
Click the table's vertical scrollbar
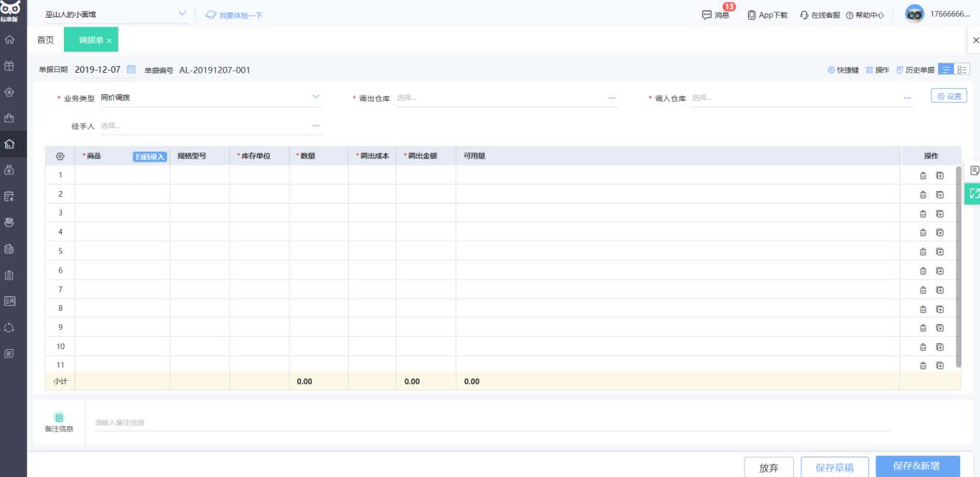click(x=958, y=265)
